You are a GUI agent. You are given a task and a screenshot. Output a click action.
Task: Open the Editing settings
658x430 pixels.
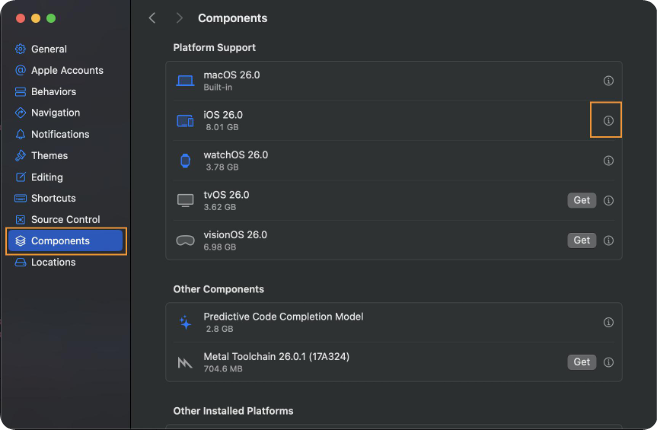click(65, 177)
